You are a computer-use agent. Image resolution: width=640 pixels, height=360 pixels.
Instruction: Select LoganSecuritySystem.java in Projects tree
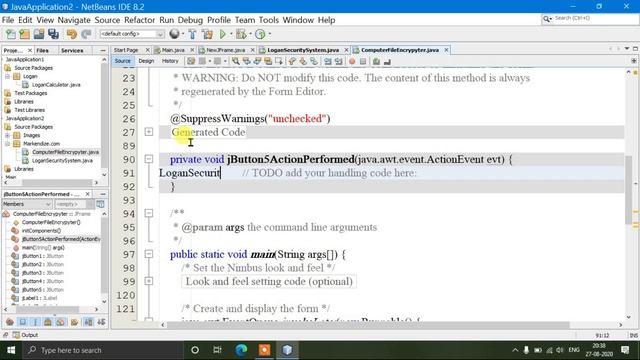pos(62,160)
